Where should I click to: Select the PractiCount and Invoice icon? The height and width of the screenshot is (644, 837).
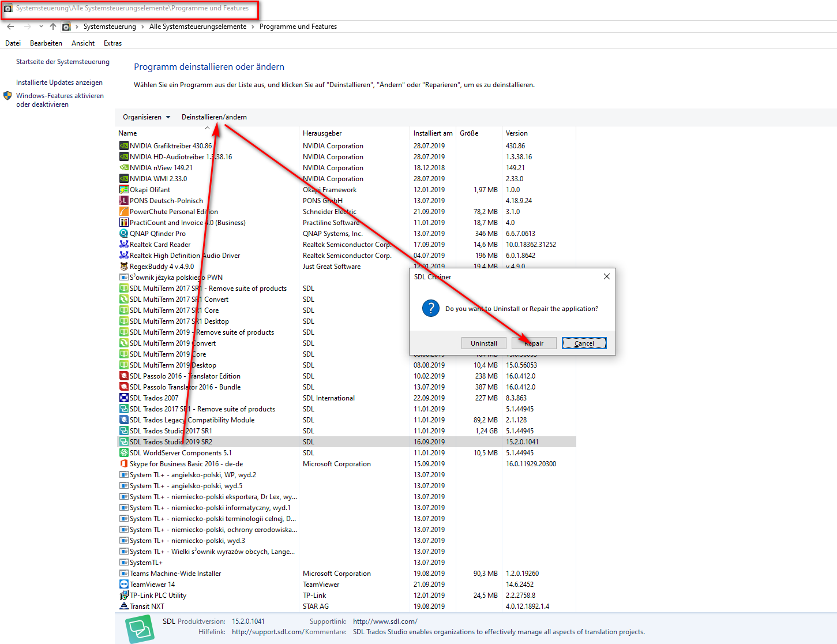pyautogui.click(x=123, y=223)
